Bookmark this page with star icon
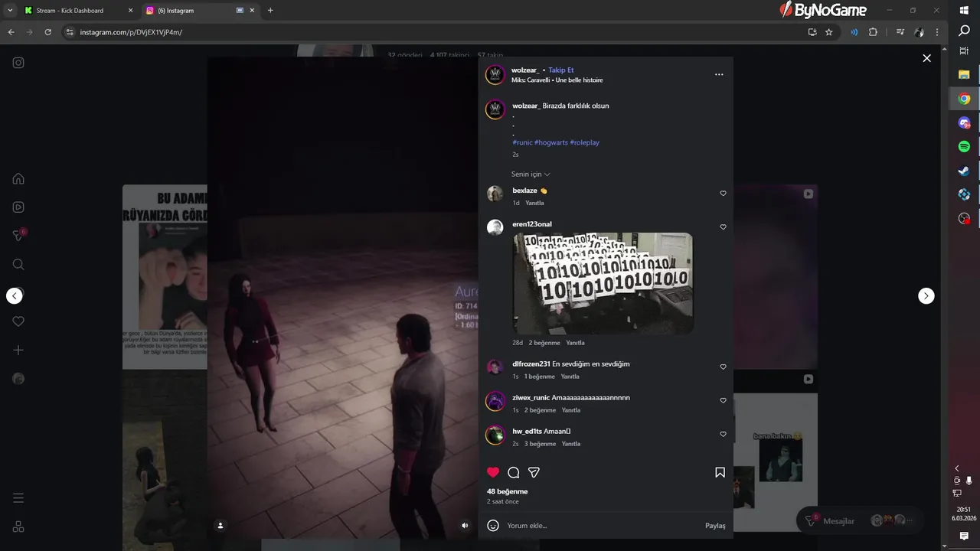 [828, 32]
